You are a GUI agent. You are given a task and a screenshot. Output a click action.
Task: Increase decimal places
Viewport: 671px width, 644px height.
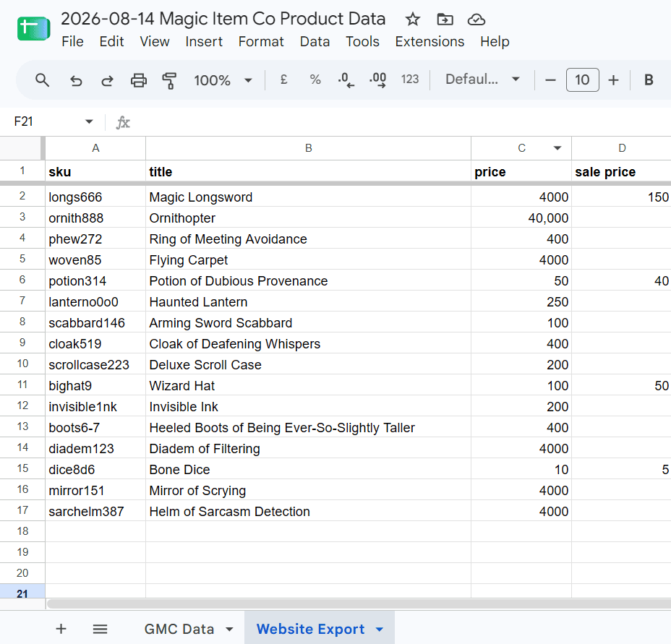pyautogui.click(x=377, y=80)
